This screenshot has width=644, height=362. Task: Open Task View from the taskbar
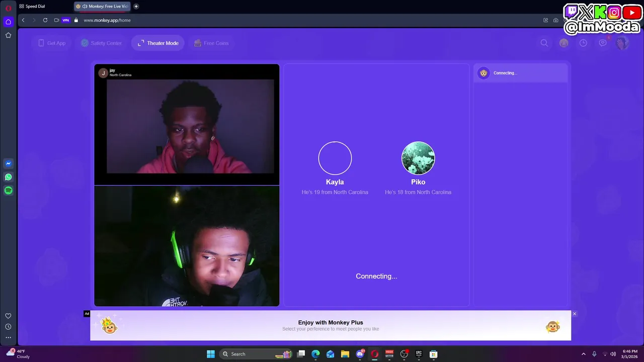coord(301,354)
